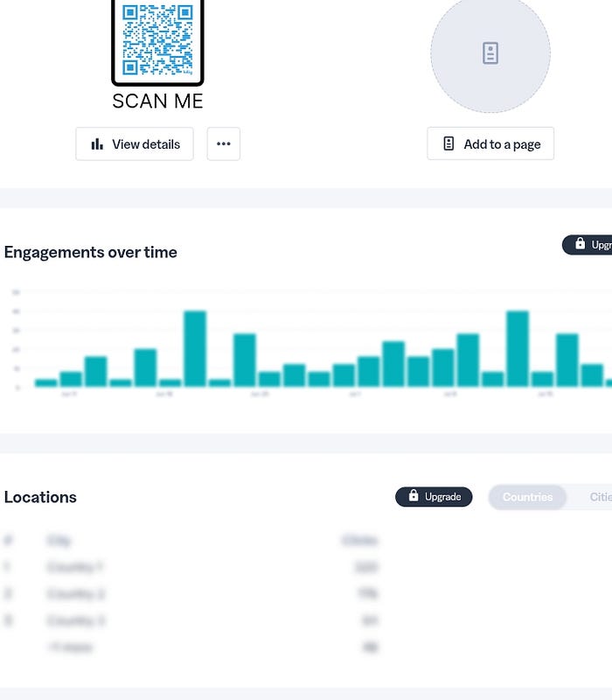The image size is (612, 700).
Task: Open the three-dots more options menu
Action: point(224,143)
